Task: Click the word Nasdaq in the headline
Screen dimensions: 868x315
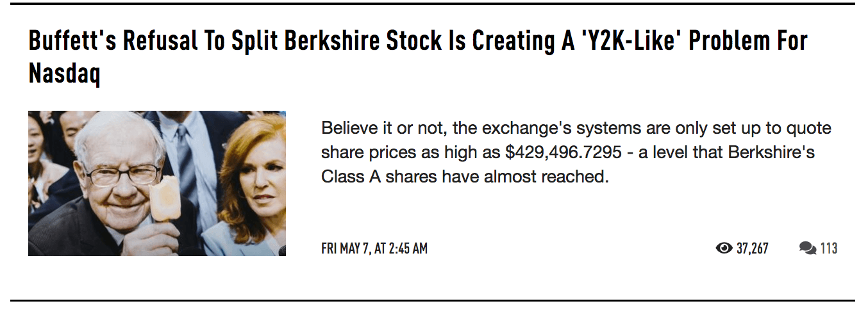Action: [65, 74]
